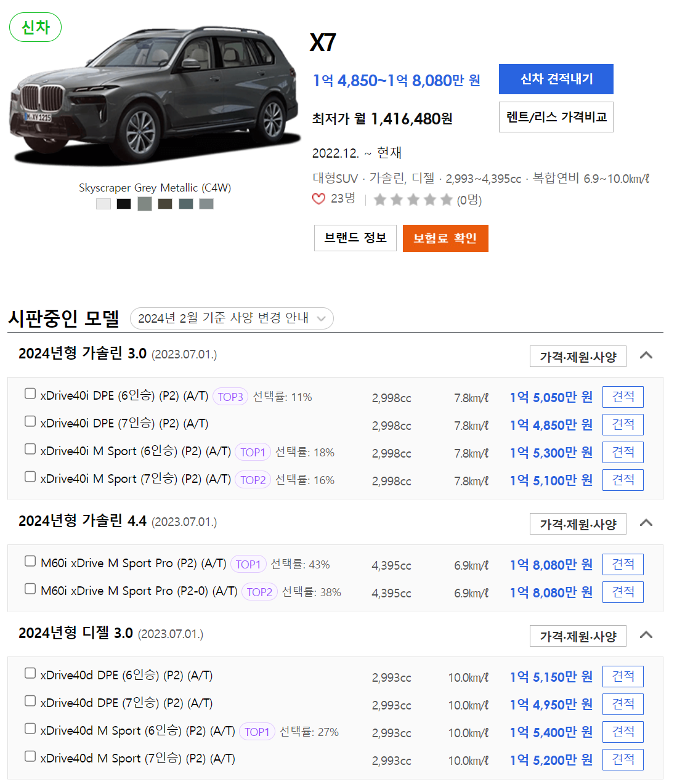Click 신차 견적내기 button
Image resolution: width=677 pixels, height=784 pixels.
556,79
